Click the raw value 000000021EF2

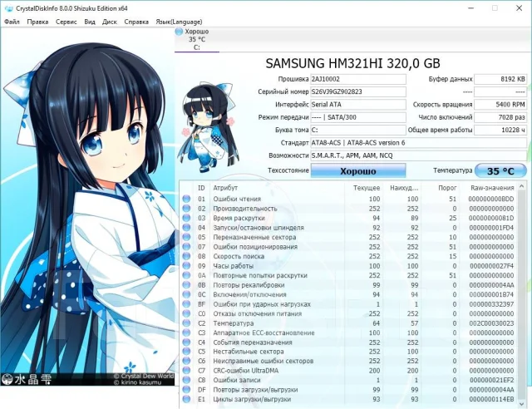pyautogui.click(x=492, y=380)
